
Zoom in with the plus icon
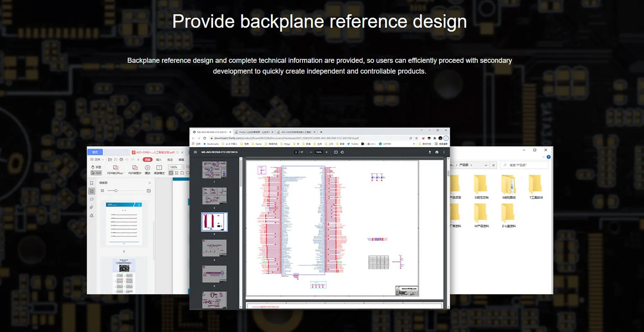[327, 152]
